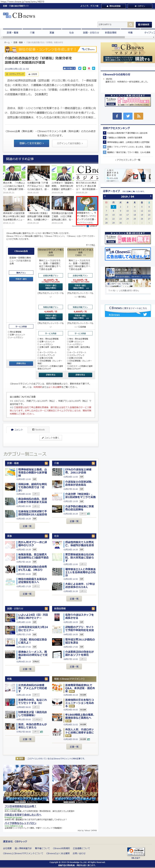Click the ログイン button in header
The height and width of the screenshot is (868, 155).
pos(140,6)
